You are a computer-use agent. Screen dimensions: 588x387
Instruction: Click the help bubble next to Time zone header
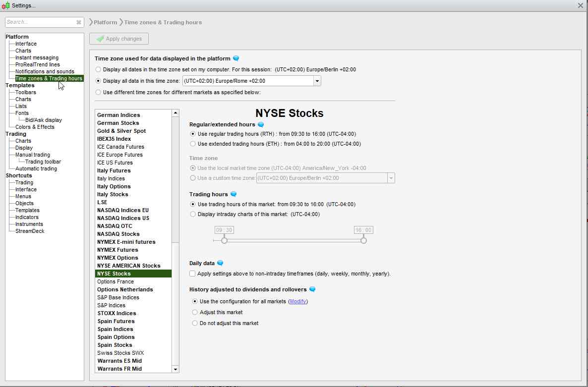click(236, 58)
